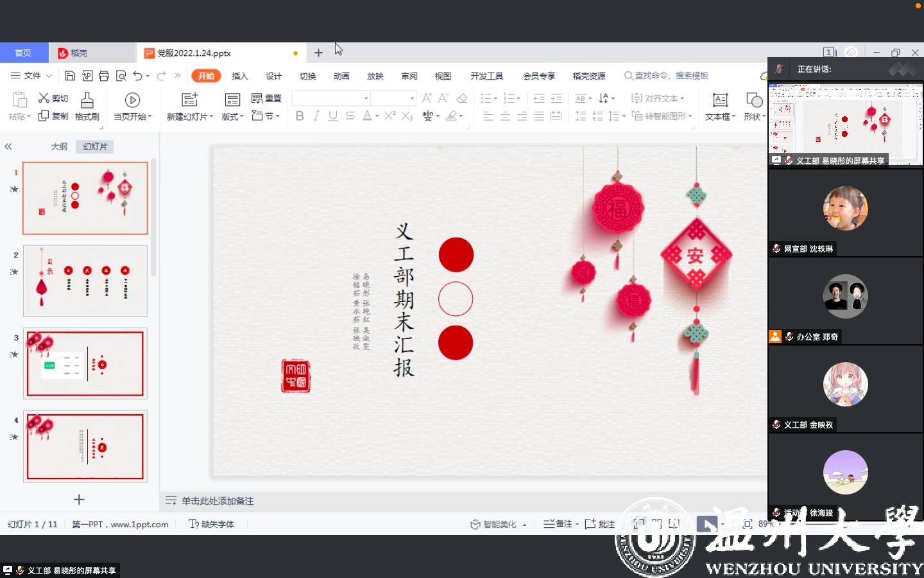Open the font name dropdown box
924x578 pixels.
331,98
